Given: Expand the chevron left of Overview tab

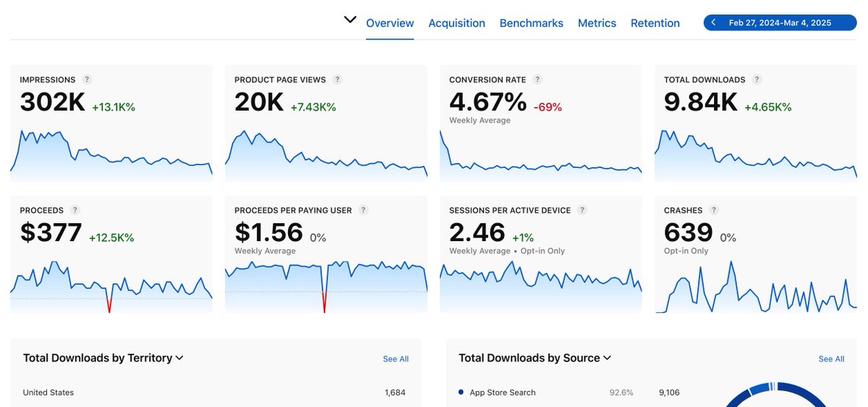Looking at the screenshot, I should pyautogui.click(x=350, y=20).
